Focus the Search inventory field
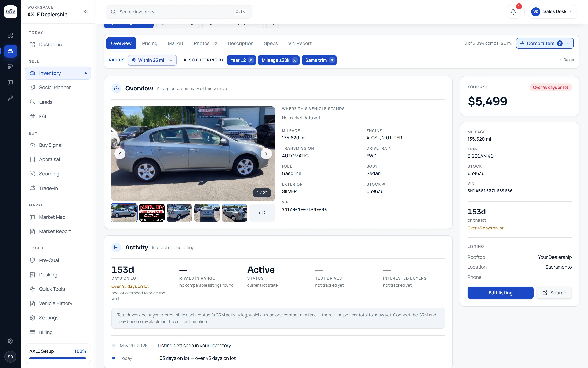Viewport: 588px width, 368px height. 179,12
